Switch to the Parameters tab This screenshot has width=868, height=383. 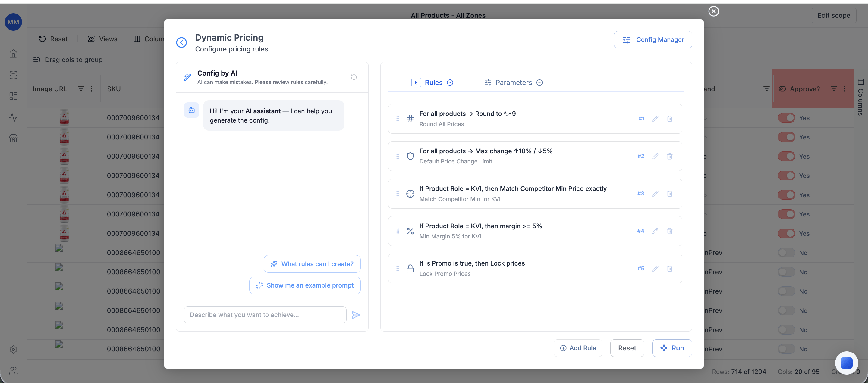(513, 83)
